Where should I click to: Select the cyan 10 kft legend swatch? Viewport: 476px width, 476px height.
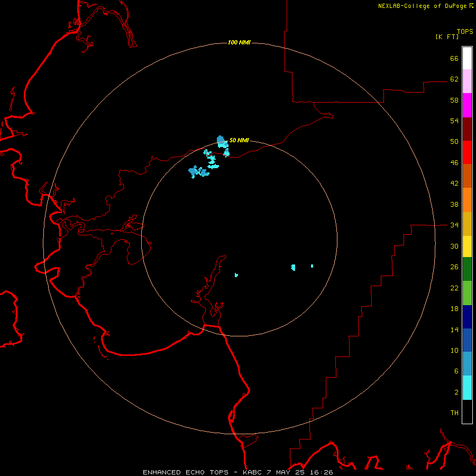(467, 388)
